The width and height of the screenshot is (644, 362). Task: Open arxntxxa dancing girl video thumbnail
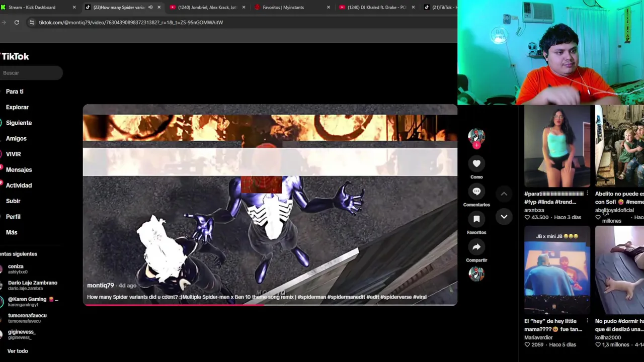tap(557, 146)
